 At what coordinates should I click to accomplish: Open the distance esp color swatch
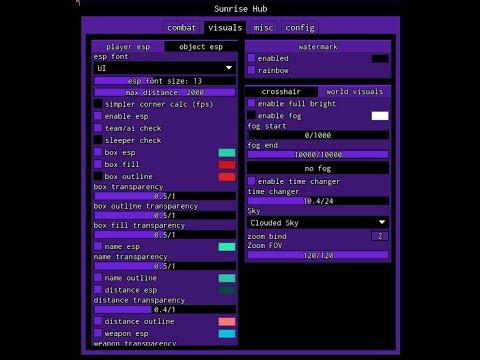pyautogui.click(x=227, y=290)
